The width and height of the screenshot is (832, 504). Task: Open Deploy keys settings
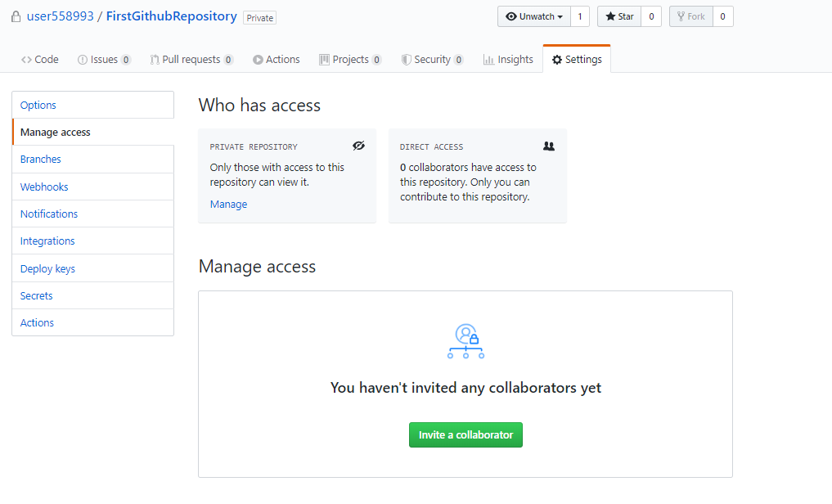[x=93, y=268]
